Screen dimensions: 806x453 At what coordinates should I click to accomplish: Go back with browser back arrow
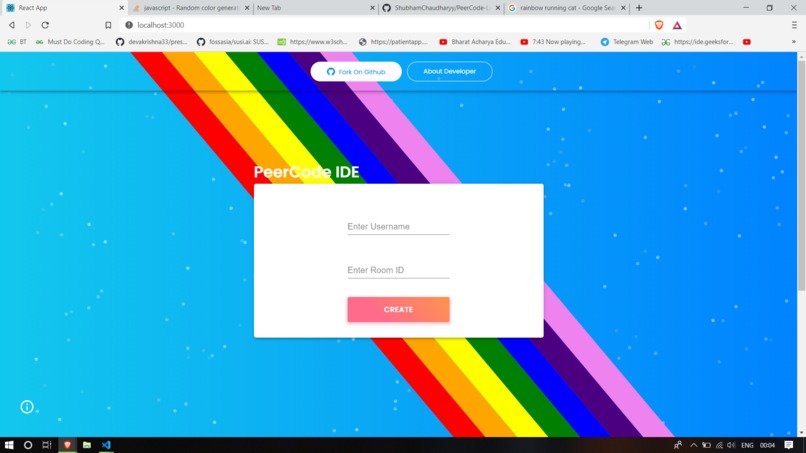[11, 25]
